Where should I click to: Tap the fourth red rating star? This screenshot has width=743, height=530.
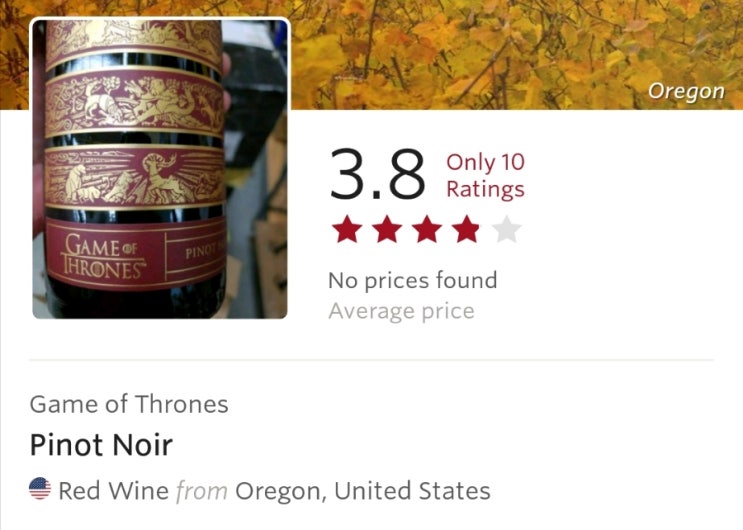click(467, 229)
